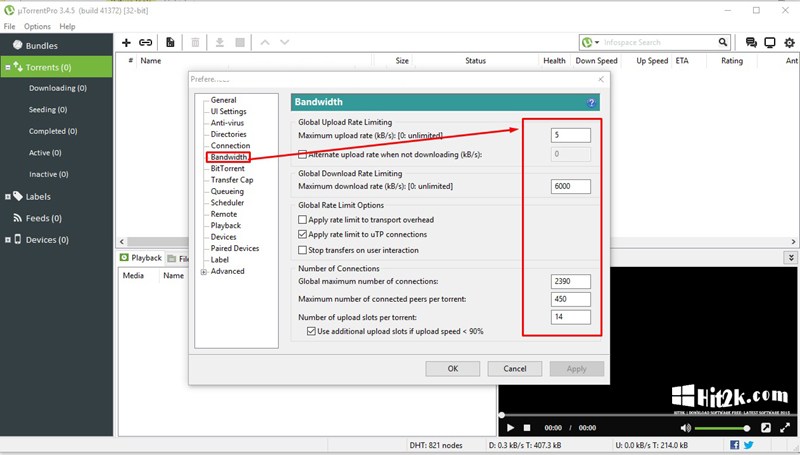
Task: Click the Apply button
Action: (577, 369)
